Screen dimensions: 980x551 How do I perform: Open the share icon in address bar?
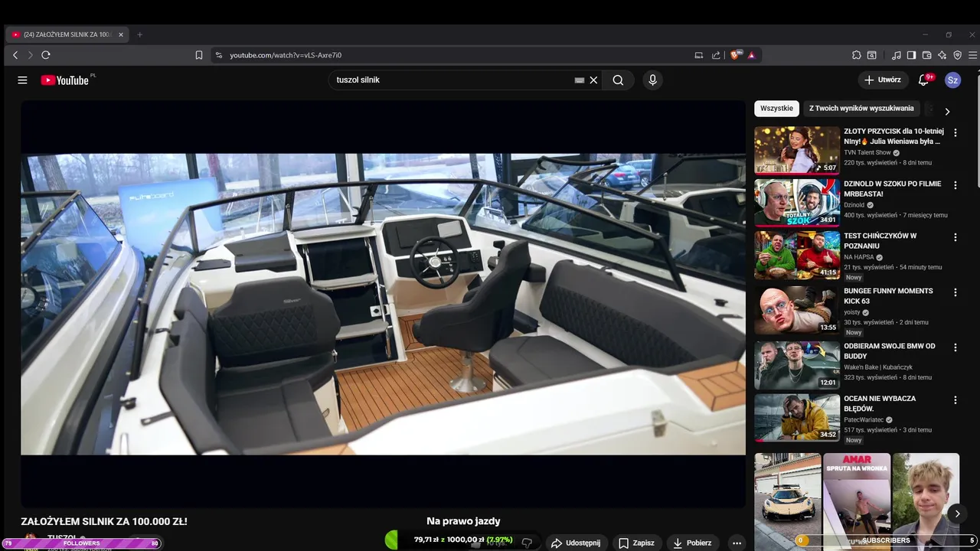[716, 55]
